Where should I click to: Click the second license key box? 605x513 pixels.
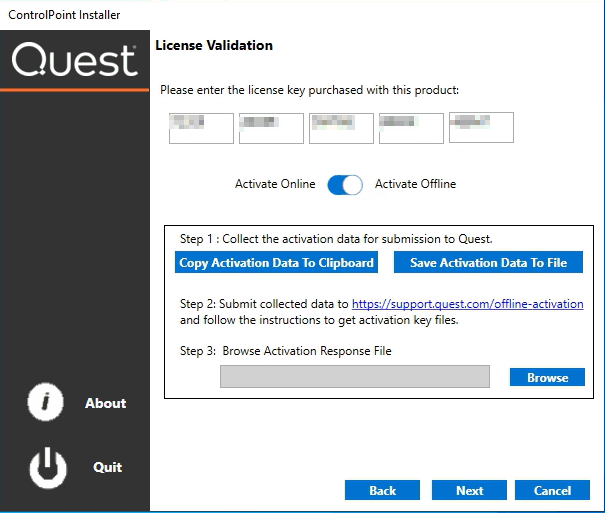point(271,128)
